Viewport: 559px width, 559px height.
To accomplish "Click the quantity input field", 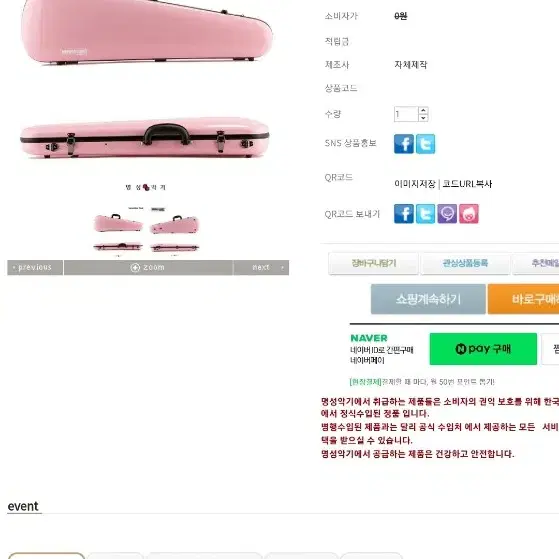I will point(406,114).
